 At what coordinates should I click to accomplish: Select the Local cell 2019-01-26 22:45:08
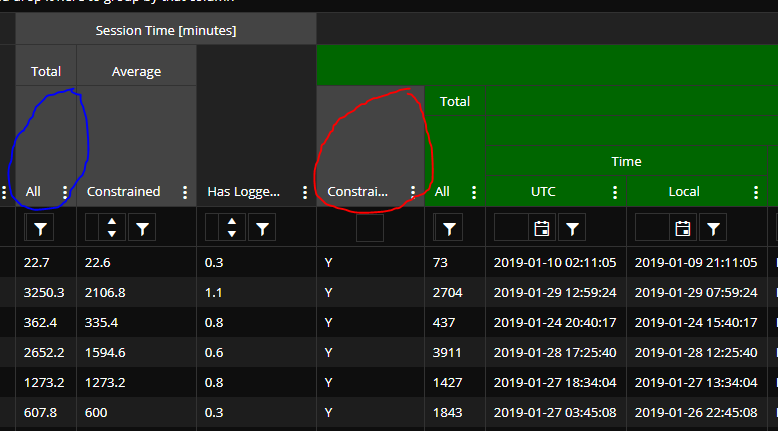[696, 413]
